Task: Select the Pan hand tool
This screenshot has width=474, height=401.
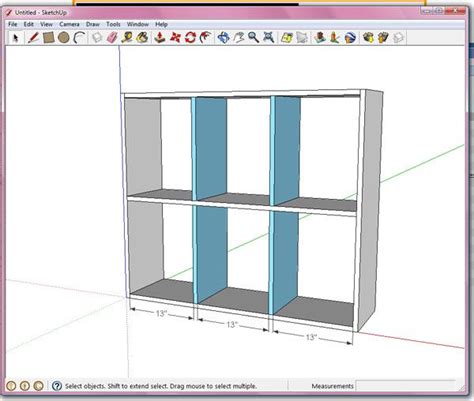Action: [x=239, y=37]
